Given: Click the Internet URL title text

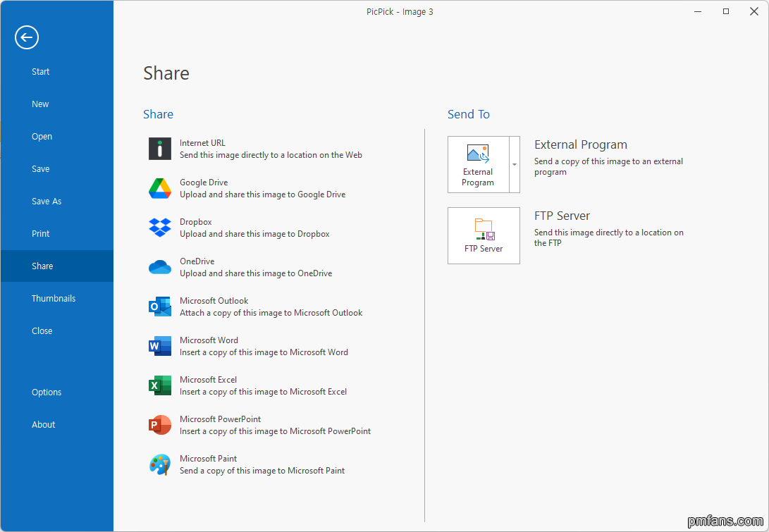Looking at the screenshot, I should [x=202, y=142].
